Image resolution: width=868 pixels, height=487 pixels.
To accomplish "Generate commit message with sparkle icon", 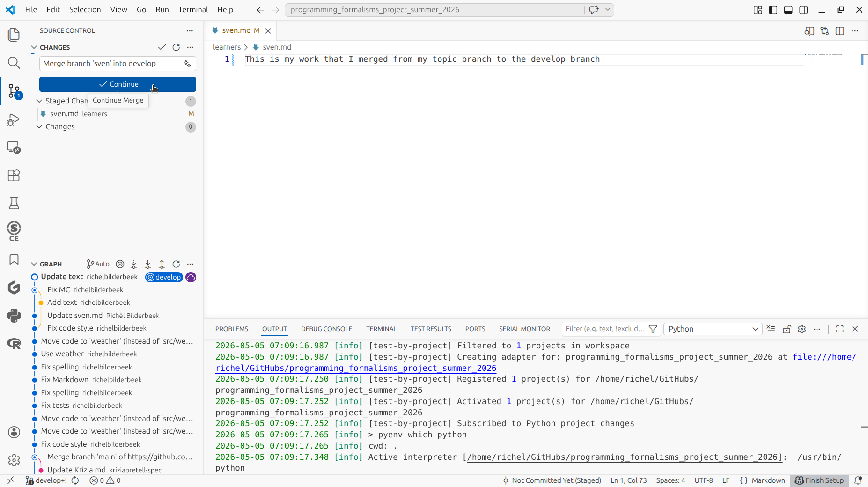I will 187,64.
